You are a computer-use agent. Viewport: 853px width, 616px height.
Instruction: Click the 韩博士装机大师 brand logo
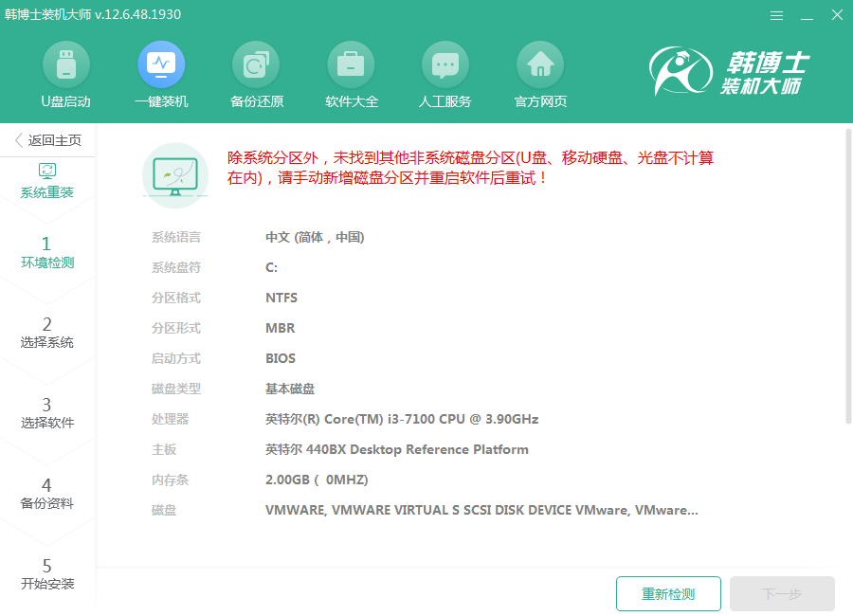pyautogui.click(x=730, y=72)
